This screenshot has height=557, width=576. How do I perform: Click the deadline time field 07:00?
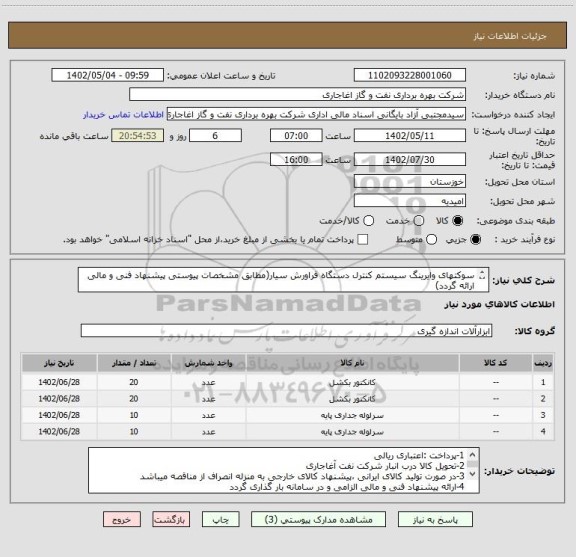click(x=296, y=136)
